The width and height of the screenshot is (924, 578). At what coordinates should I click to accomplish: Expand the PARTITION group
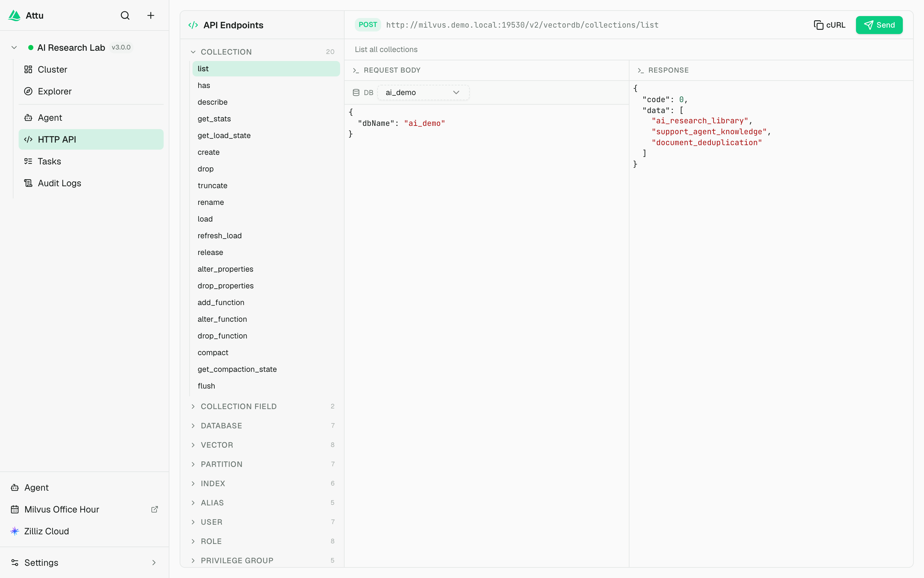coord(263,464)
